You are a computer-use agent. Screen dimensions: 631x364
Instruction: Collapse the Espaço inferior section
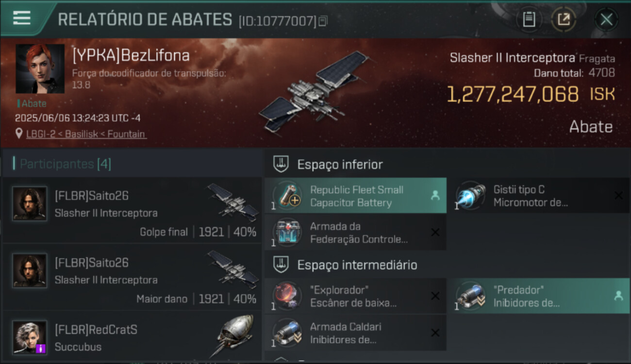[281, 164]
